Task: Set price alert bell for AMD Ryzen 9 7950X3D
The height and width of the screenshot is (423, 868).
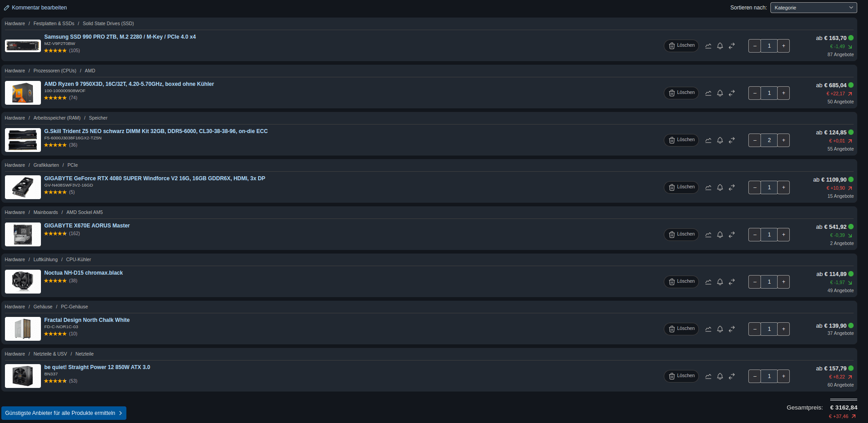Action: (720, 93)
